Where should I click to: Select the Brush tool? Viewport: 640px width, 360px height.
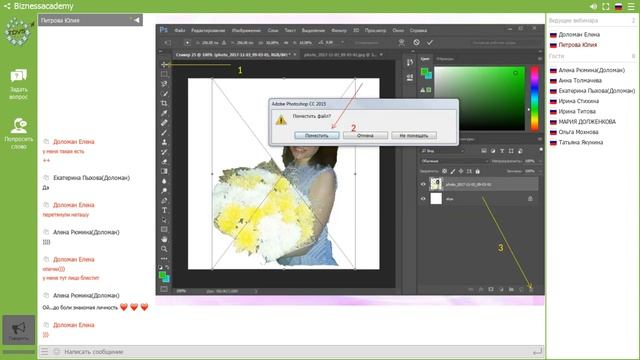pos(164,133)
